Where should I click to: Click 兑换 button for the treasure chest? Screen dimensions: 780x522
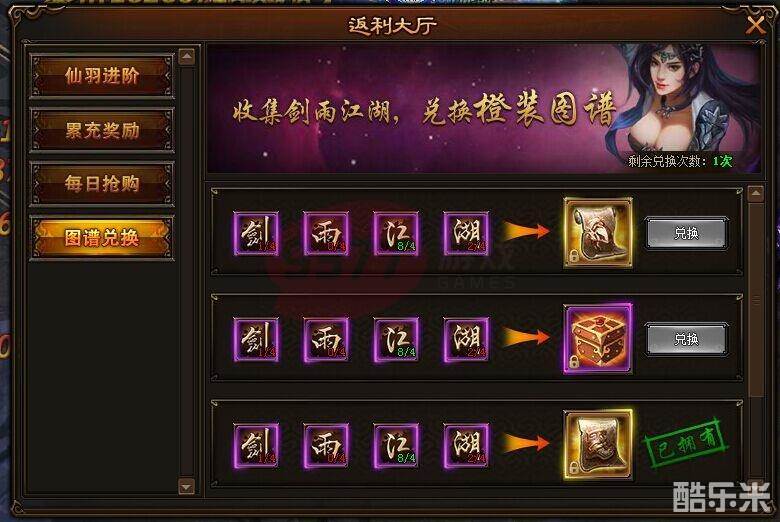686,339
